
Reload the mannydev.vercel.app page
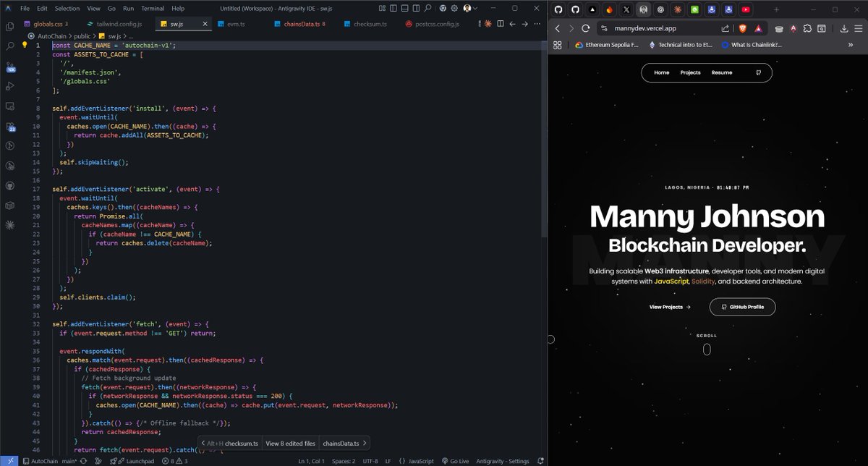586,28
